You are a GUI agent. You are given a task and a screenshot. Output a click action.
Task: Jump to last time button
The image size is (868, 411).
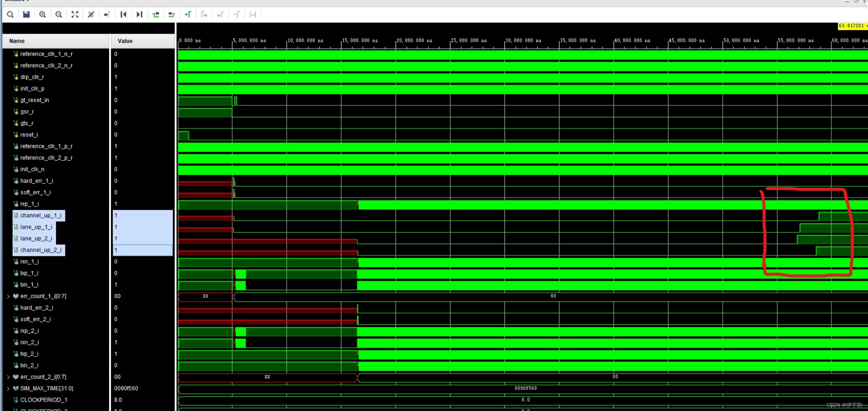(x=139, y=15)
